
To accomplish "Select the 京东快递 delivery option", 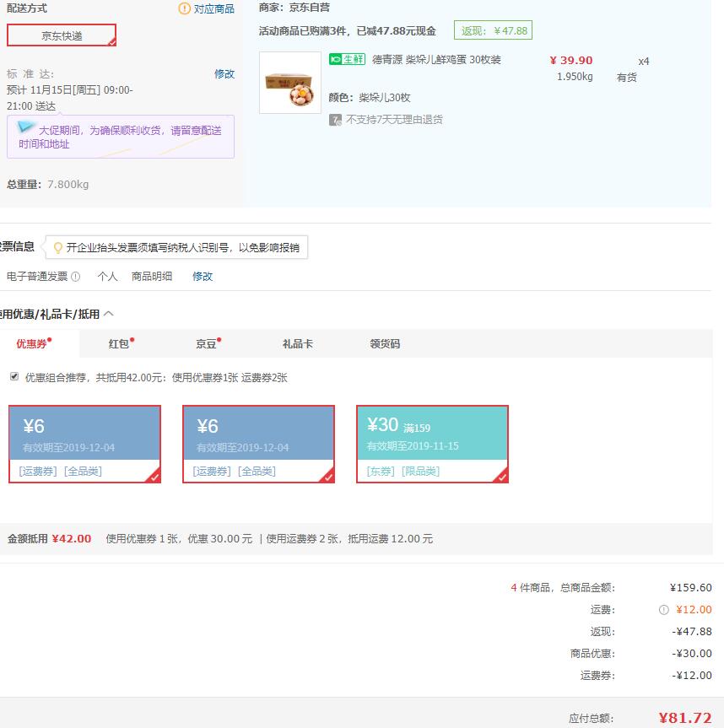I will coord(62,35).
